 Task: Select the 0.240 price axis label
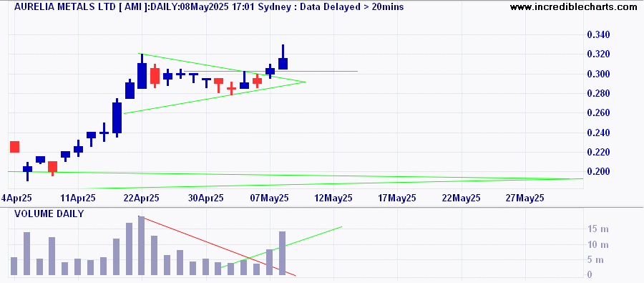598,133
